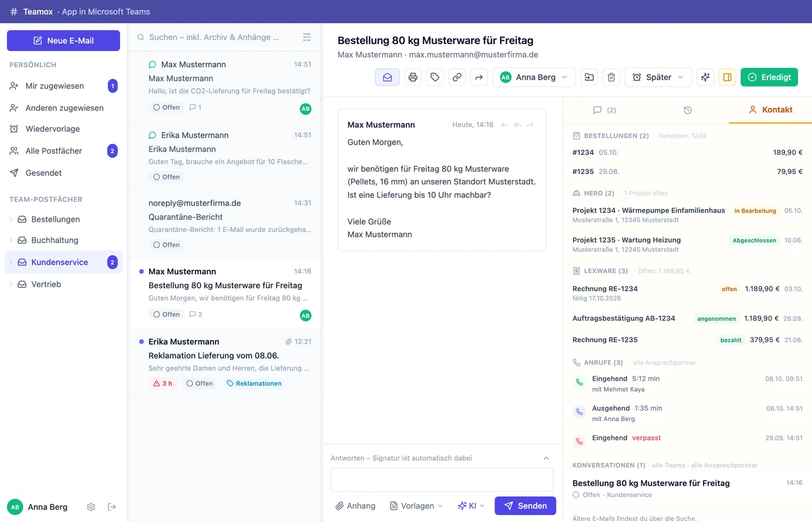Click into the reply text box
812x522 pixels.
(442, 480)
